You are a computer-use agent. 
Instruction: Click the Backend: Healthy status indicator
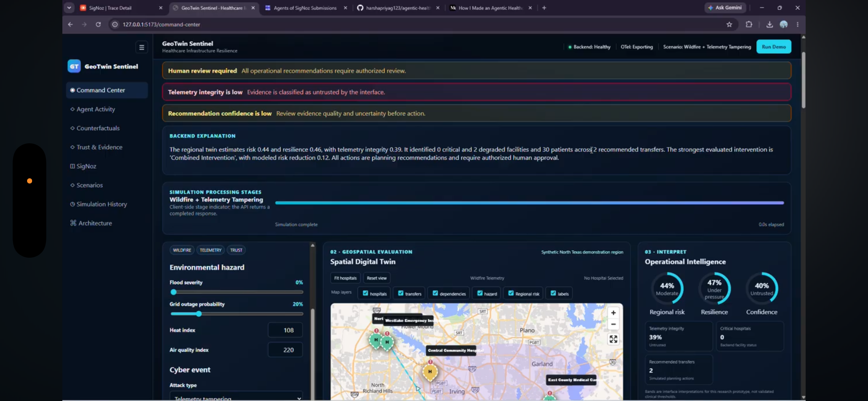589,47
